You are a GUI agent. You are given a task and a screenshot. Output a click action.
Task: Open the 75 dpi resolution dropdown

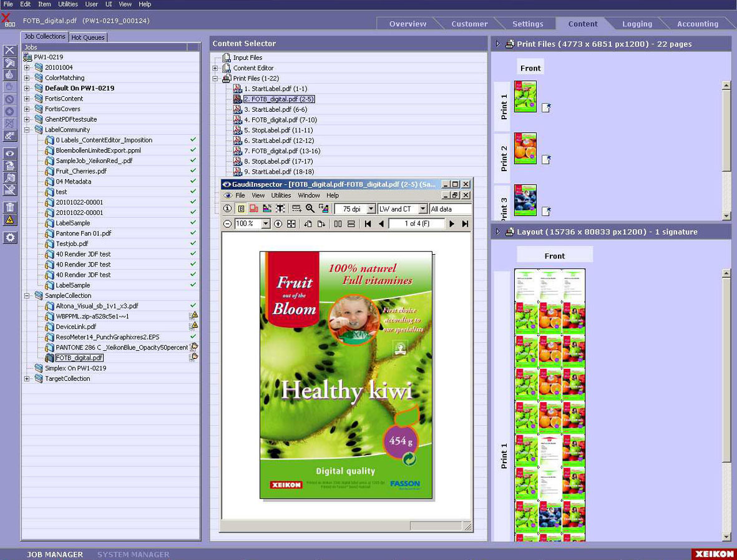[x=372, y=210]
